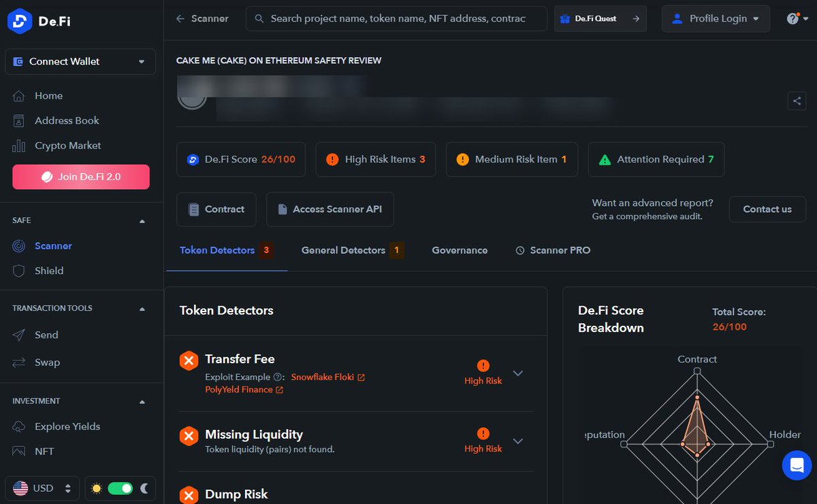
Task: Click the Missing Liquidity X hexagon icon
Action: tap(189, 436)
